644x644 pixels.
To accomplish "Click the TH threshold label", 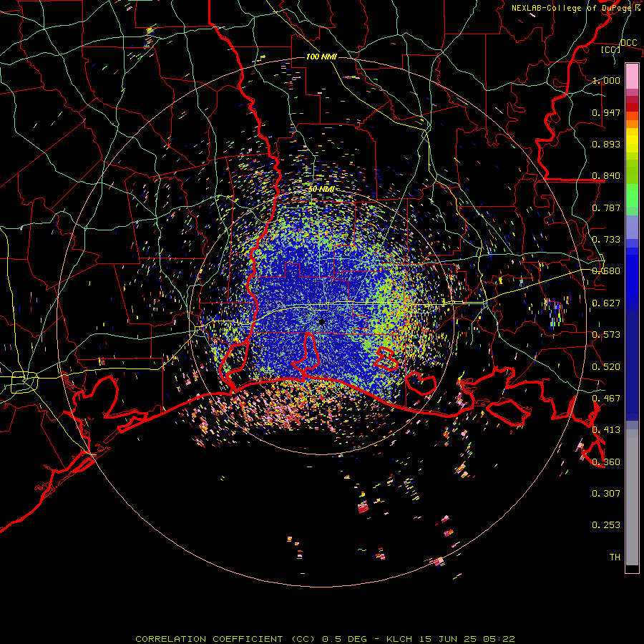I will click(x=615, y=557).
